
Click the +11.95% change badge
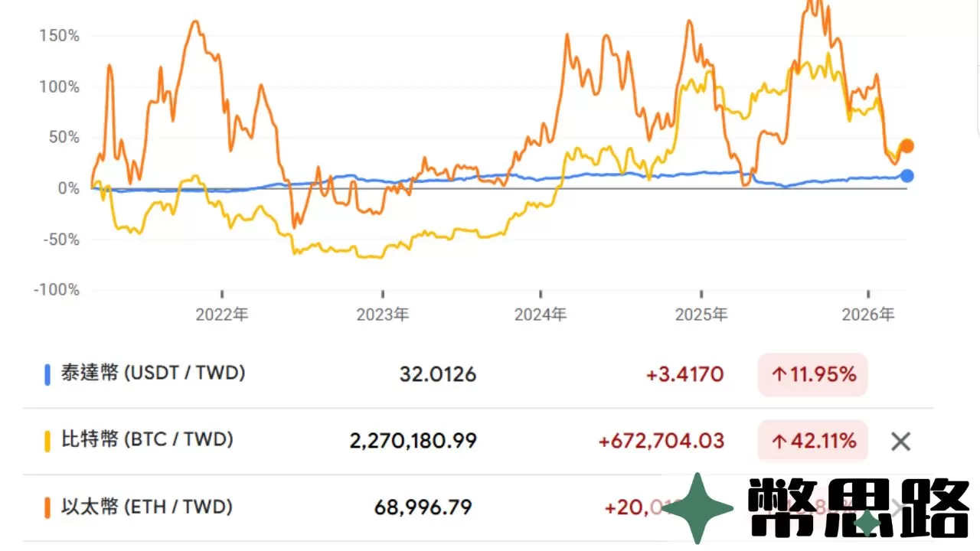[x=812, y=375]
